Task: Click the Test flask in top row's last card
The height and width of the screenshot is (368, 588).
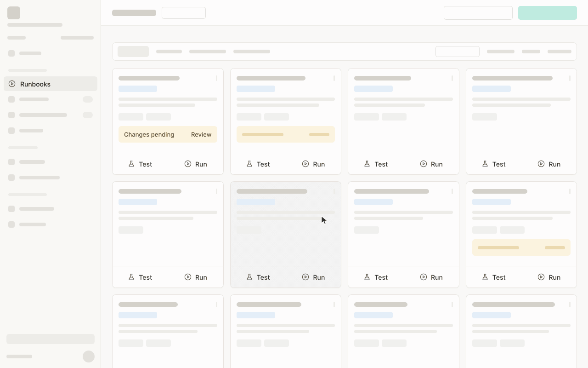Action: tap(485, 164)
